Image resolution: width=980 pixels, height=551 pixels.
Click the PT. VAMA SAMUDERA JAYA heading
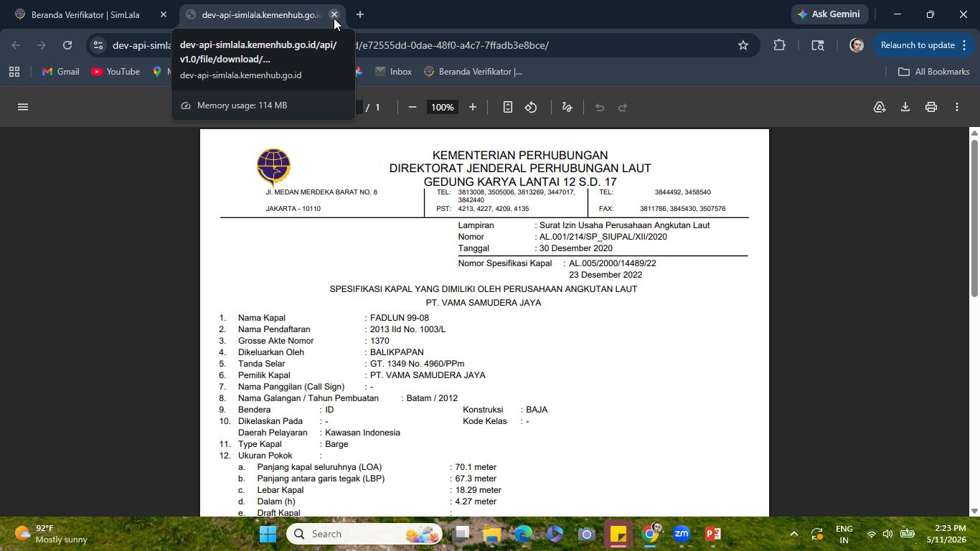click(484, 303)
